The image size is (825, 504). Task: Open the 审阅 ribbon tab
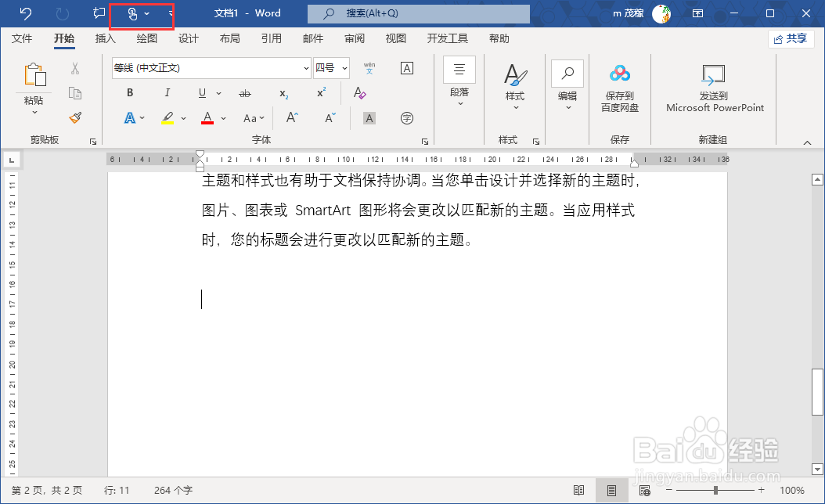(x=354, y=38)
